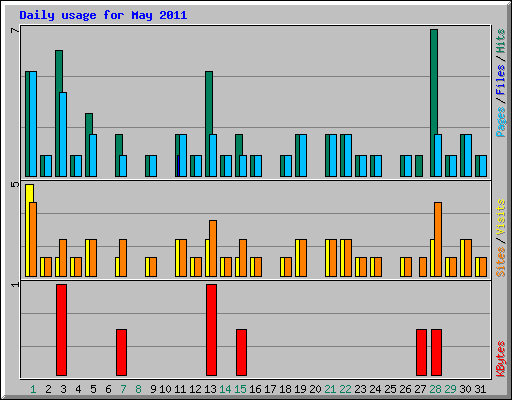The height and width of the screenshot is (400, 512).
Task: Click the 'Hits' legend label
Action: coord(501,41)
